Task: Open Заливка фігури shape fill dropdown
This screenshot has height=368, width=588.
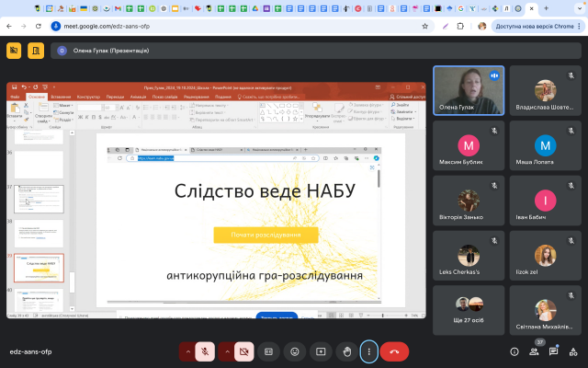Action: [367, 105]
